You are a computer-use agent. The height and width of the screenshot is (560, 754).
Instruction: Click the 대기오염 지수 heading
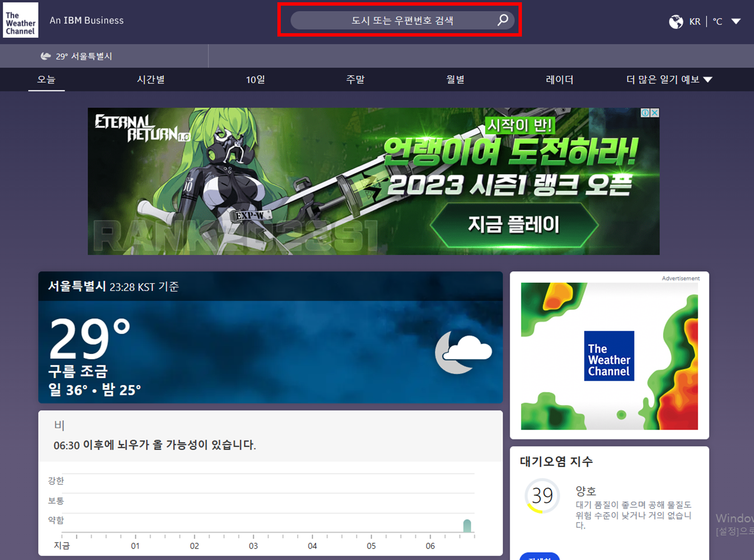coord(556,461)
